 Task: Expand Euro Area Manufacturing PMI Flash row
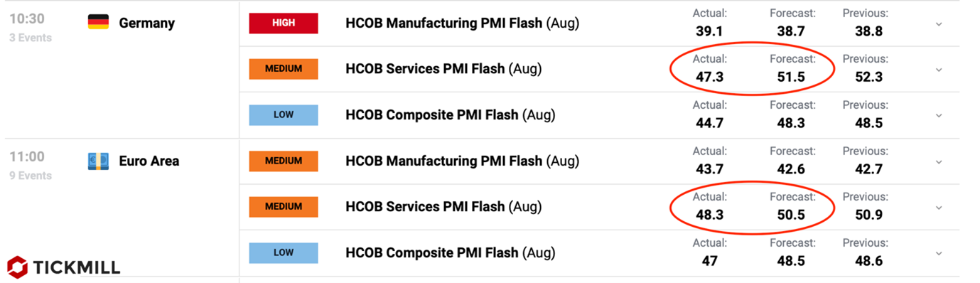tap(939, 161)
